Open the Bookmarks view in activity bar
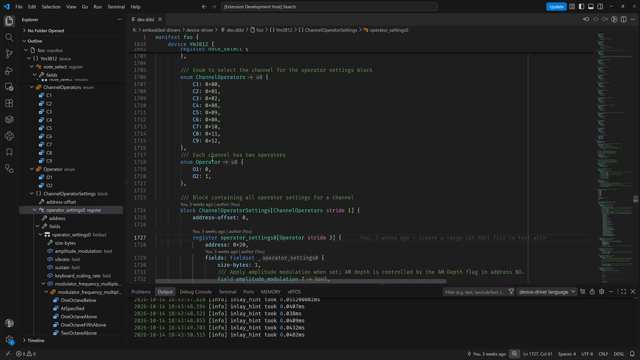The height and width of the screenshot is (360, 640). coord(9,152)
